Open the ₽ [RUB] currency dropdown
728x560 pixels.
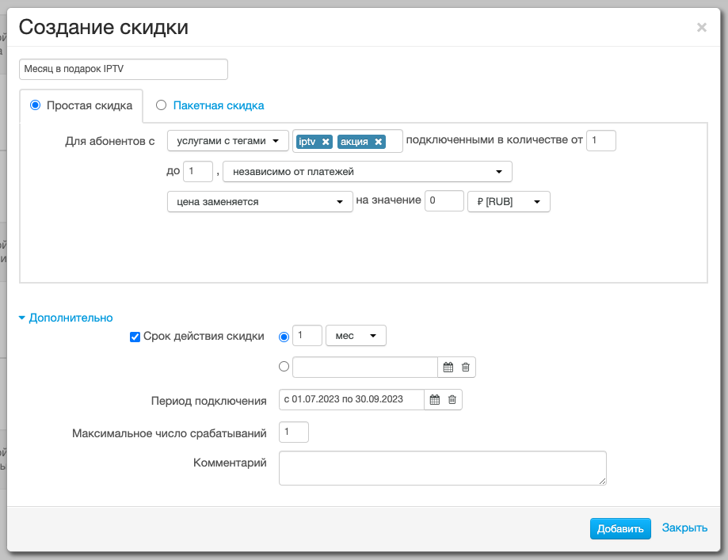509,201
